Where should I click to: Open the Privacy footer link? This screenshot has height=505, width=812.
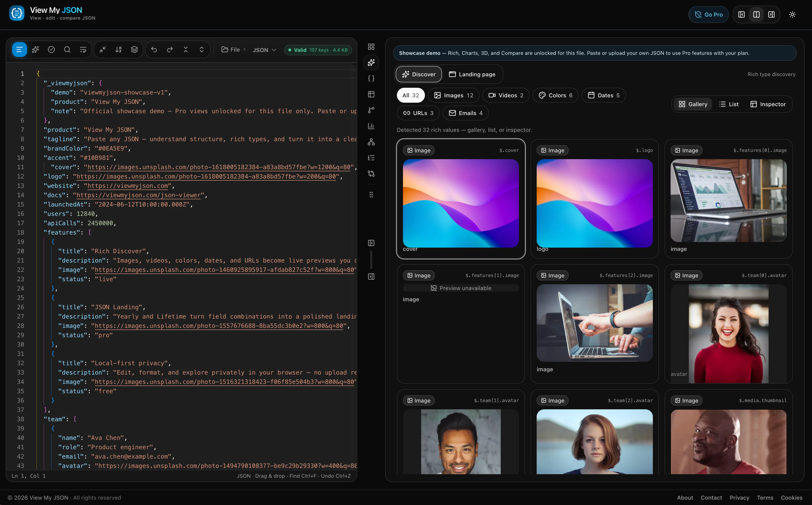(739, 498)
